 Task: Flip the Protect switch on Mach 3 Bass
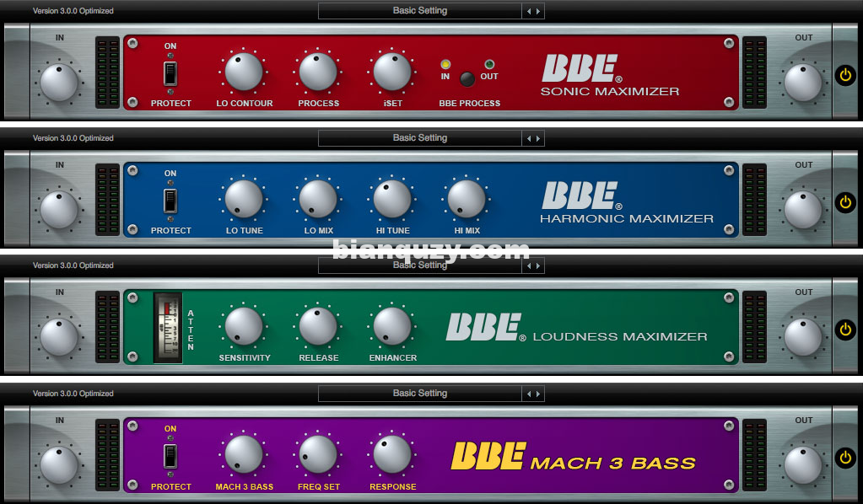(x=170, y=456)
